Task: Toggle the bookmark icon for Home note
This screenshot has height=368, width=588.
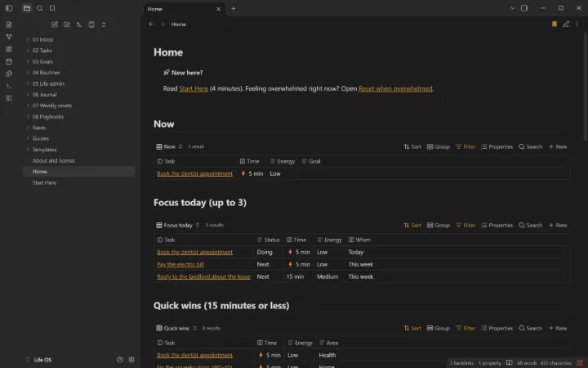Action: tap(555, 24)
